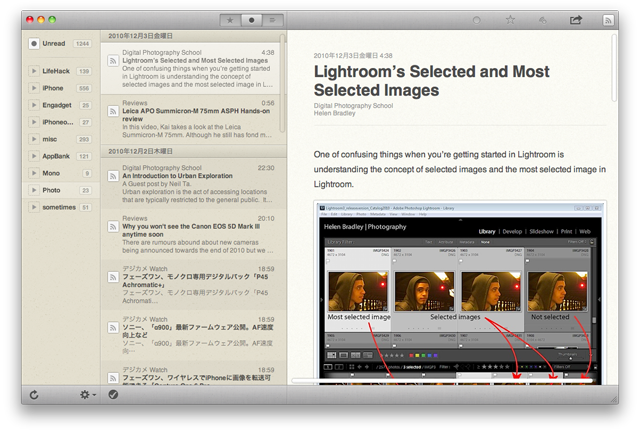Click RSS icon beside Leica APO item

113,111
